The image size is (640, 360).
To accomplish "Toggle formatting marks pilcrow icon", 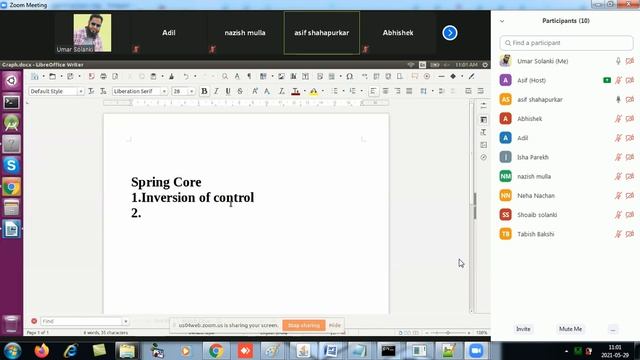I will [x=249, y=76].
